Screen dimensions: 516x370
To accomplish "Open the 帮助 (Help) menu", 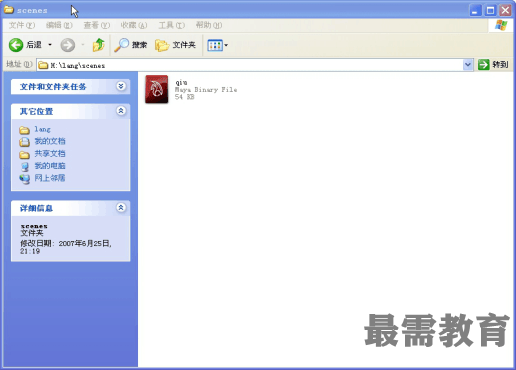I will 209,25.
